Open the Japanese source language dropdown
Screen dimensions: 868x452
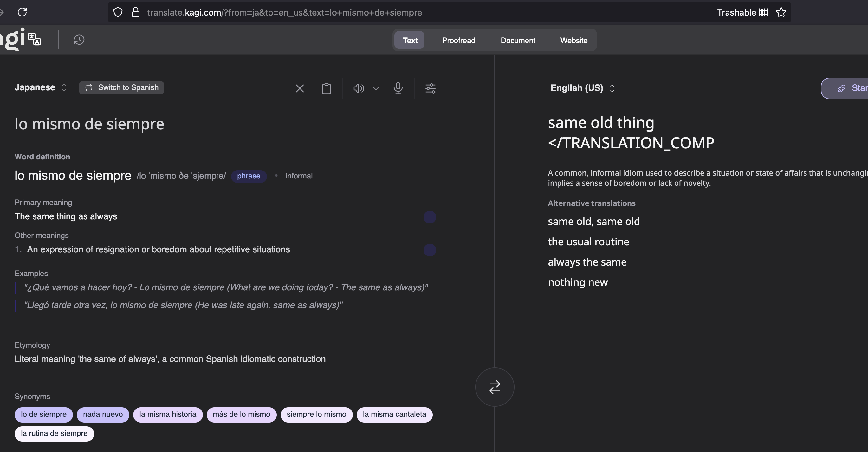pos(41,87)
